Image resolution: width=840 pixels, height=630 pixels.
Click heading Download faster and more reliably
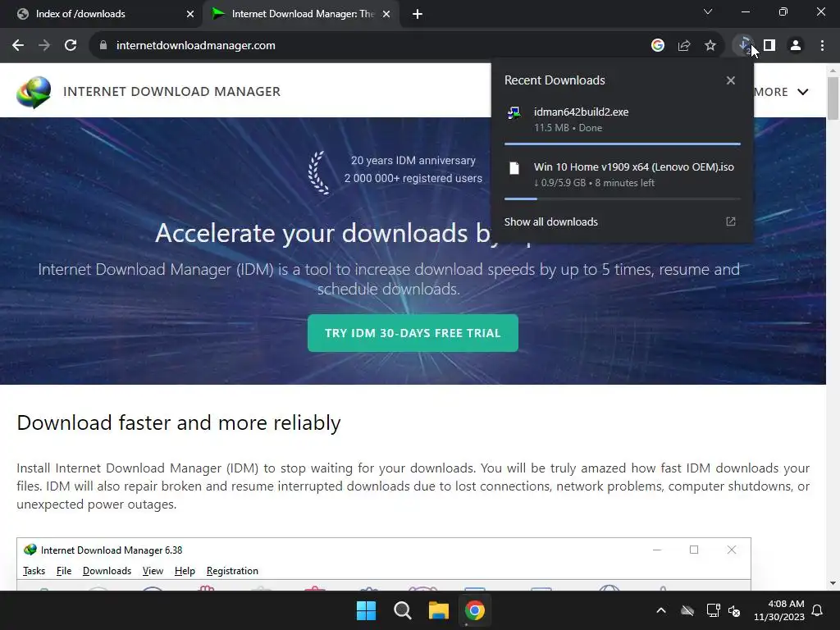tap(178, 422)
